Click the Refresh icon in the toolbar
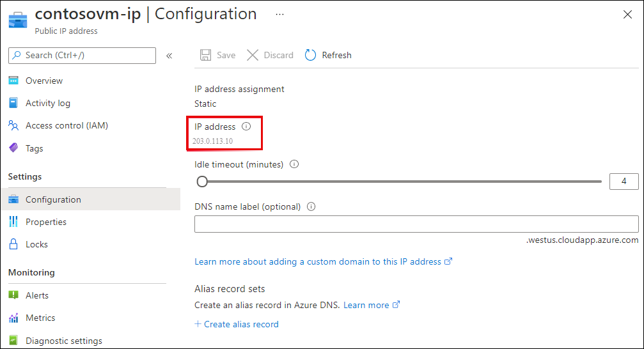644x349 pixels. coord(311,55)
